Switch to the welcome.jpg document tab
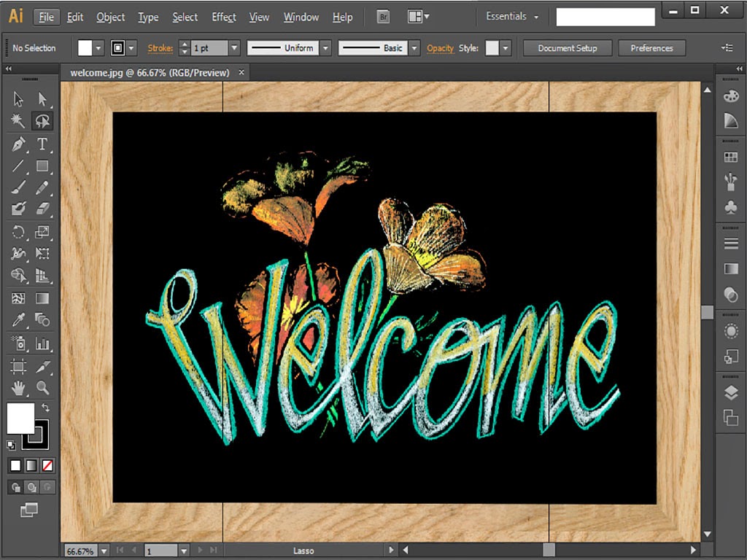Viewport: 747px width, 560px height. tap(150, 72)
